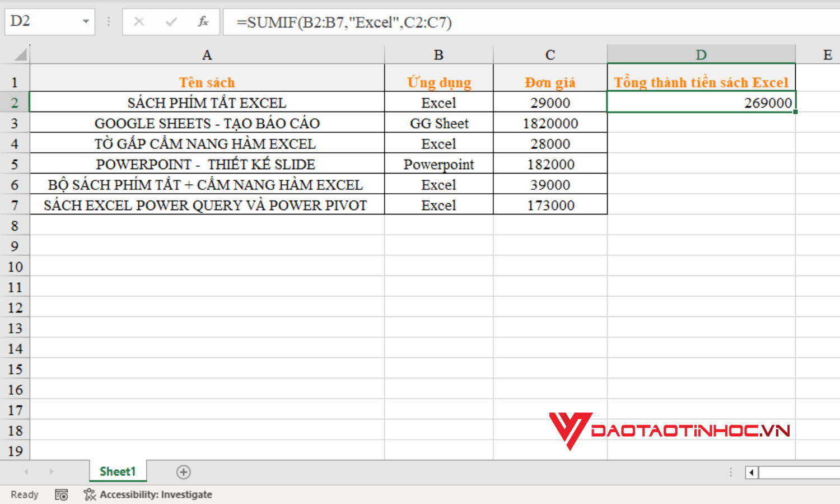Click the previous sheet navigation arrow
Screen dimensions: 840x504
26,472
